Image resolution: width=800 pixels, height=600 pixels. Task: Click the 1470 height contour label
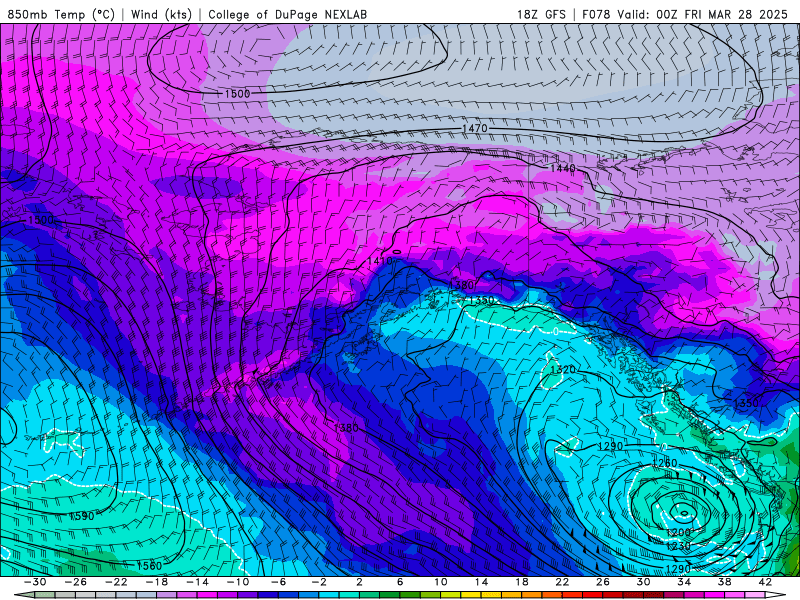click(x=474, y=128)
